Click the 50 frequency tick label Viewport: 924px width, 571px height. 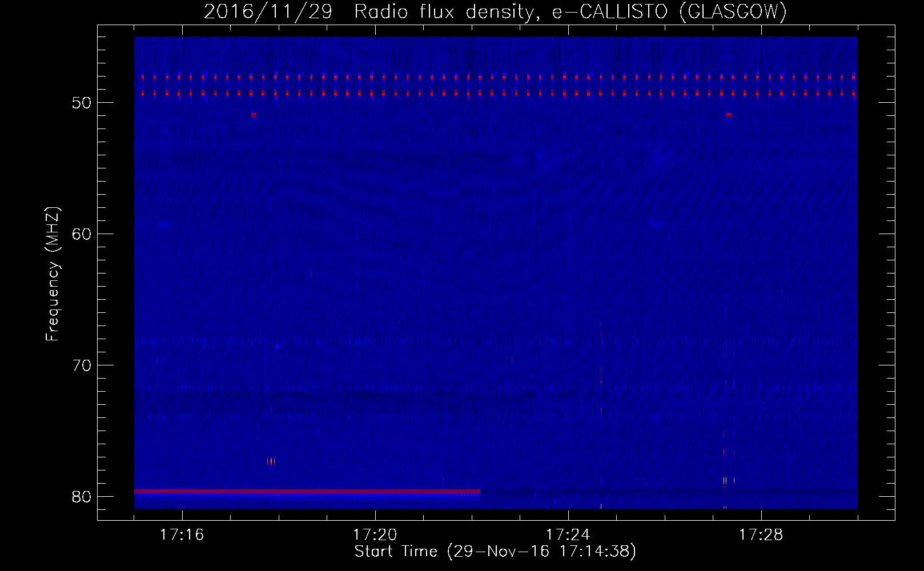[x=82, y=103]
